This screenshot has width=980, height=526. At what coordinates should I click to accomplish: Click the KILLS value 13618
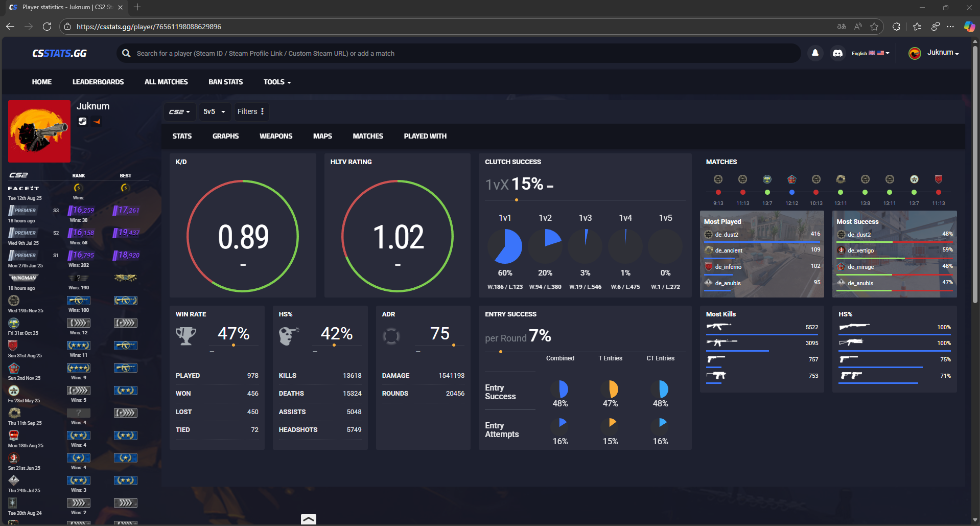coord(352,375)
